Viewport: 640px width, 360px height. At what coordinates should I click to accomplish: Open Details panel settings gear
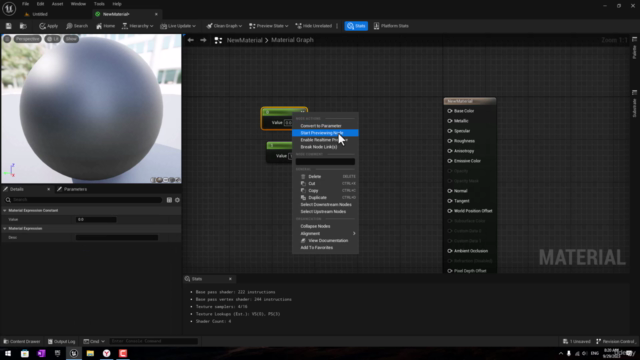[x=177, y=200]
